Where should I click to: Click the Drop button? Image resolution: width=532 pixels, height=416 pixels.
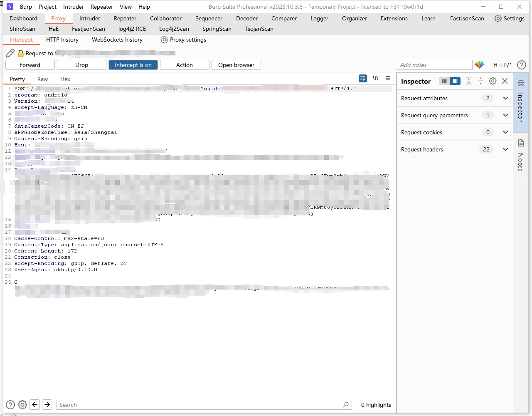81,65
